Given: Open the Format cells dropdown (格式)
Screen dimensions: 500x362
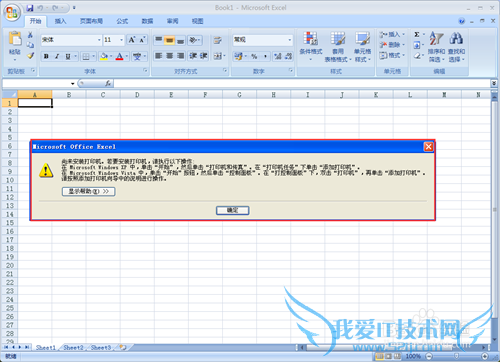Looking at the screenshot, I should point(392,55).
